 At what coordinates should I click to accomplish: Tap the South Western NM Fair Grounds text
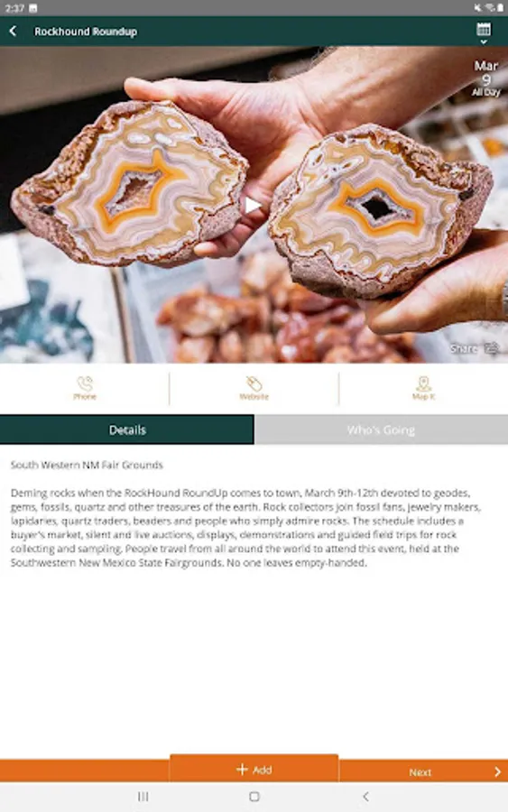click(x=87, y=465)
